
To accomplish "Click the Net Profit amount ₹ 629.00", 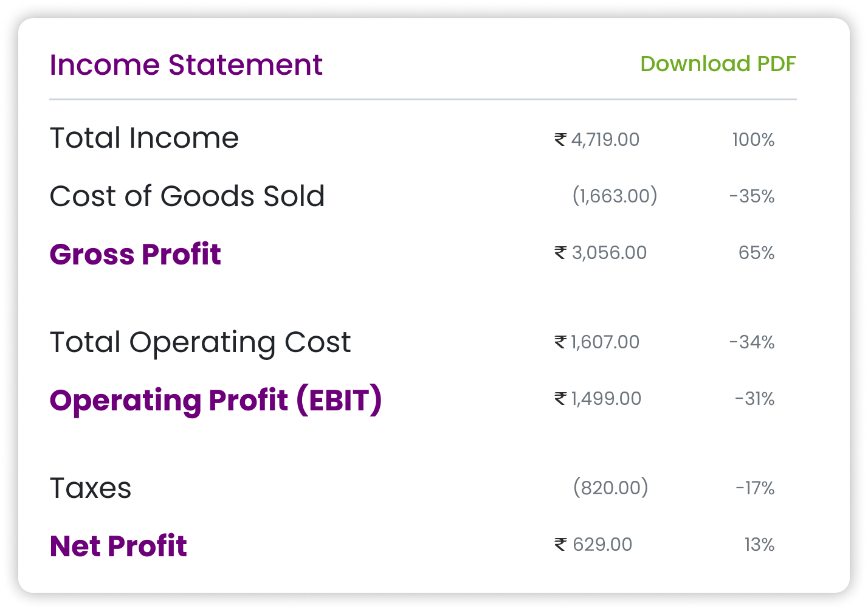I will (593, 545).
